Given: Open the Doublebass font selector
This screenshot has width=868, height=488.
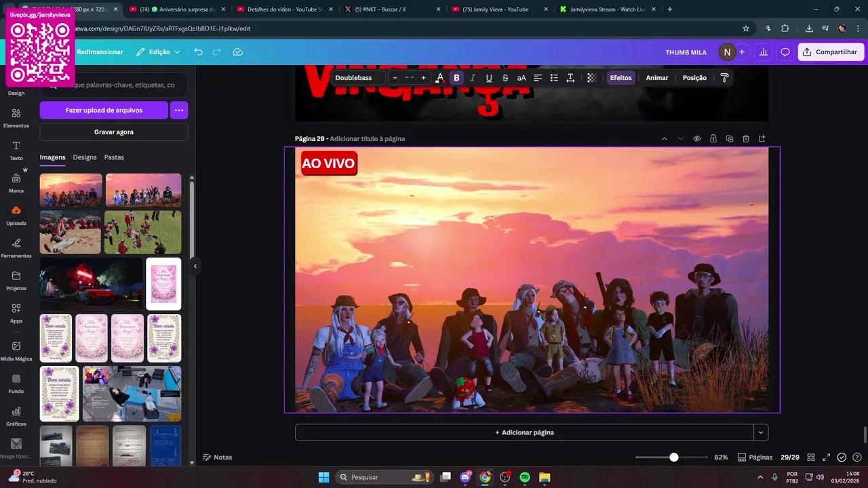Looking at the screenshot, I should tap(358, 78).
